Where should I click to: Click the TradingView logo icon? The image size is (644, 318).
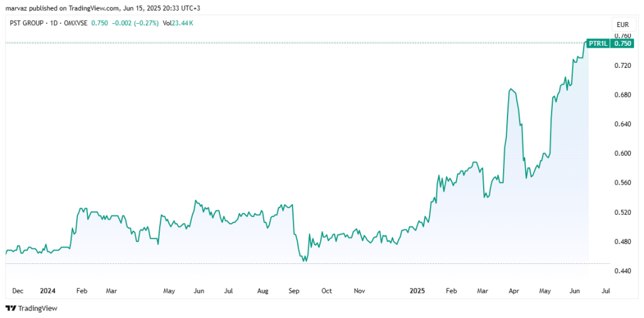click(11, 309)
